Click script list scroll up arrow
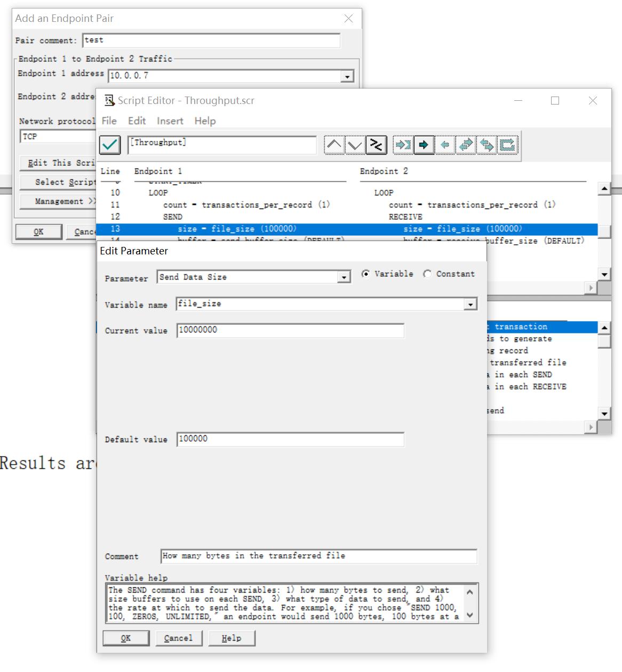The image size is (622, 672). (604, 188)
